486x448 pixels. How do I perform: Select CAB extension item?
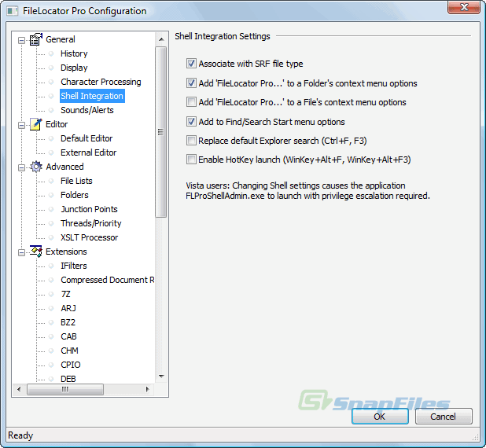click(68, 336)
